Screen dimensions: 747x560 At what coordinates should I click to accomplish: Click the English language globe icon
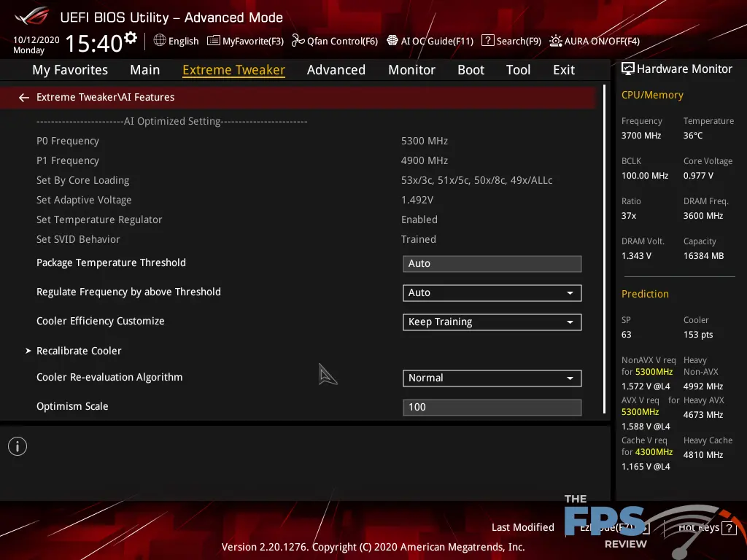pyautogui.click(x=160, y=41)
